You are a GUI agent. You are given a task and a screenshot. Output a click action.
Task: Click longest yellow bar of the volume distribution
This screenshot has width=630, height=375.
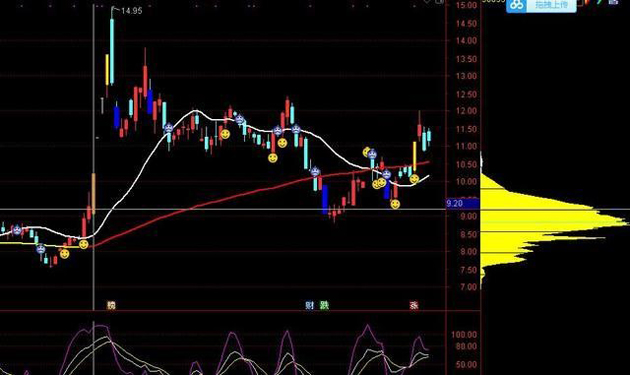pyautogui.click(x=554, y=223)
